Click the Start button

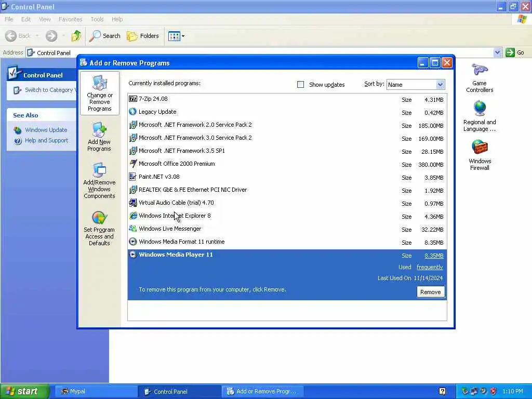tap(24, 391)
